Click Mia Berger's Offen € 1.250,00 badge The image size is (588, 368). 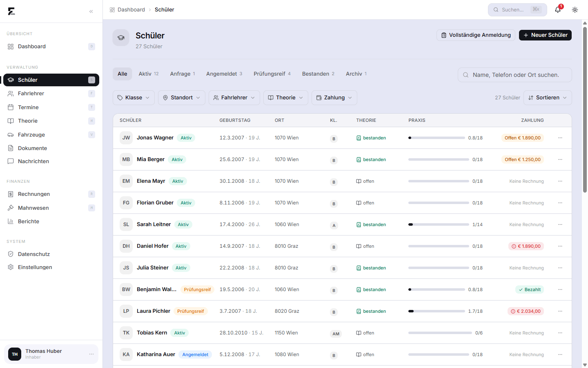click(522, 159)
